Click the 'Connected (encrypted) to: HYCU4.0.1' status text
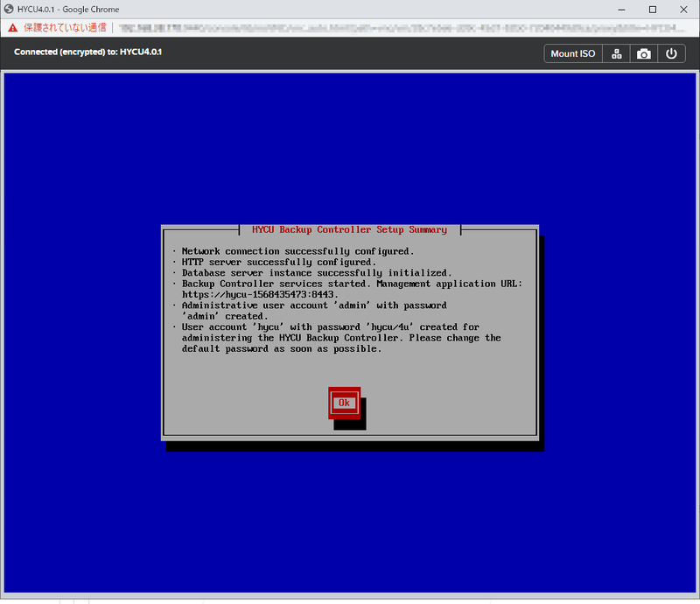The image size is (700, 604). (88, 52)
